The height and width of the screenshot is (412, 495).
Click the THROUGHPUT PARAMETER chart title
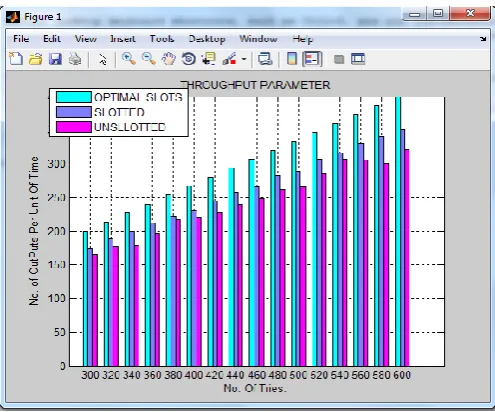[256, 85]
